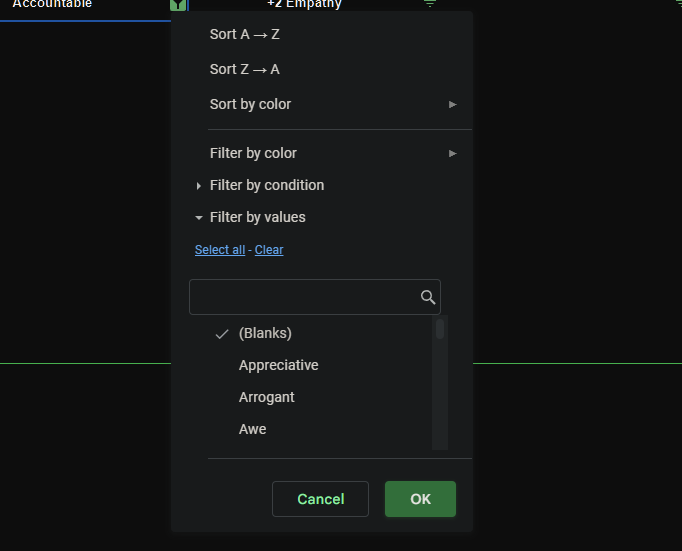
Task: Choose Sort Z → A
Action: (244, 69)
